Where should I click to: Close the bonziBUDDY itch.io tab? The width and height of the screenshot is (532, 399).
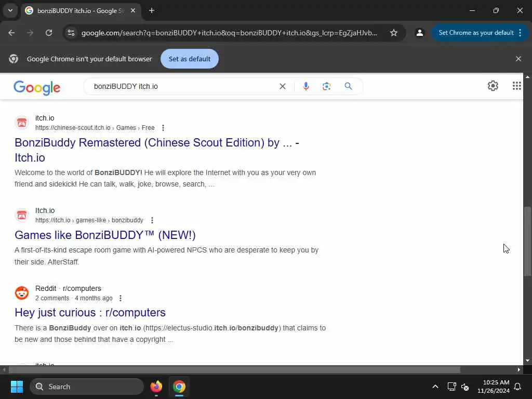133,10
